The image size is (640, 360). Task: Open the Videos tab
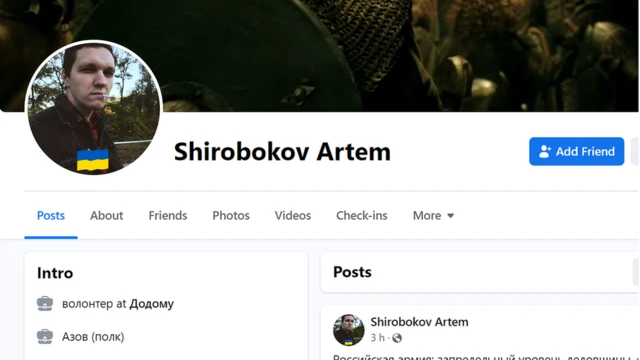[293, 216]
